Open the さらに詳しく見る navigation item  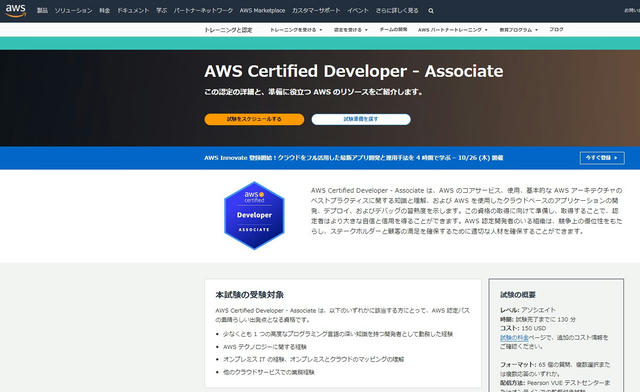tap(397, 11)
